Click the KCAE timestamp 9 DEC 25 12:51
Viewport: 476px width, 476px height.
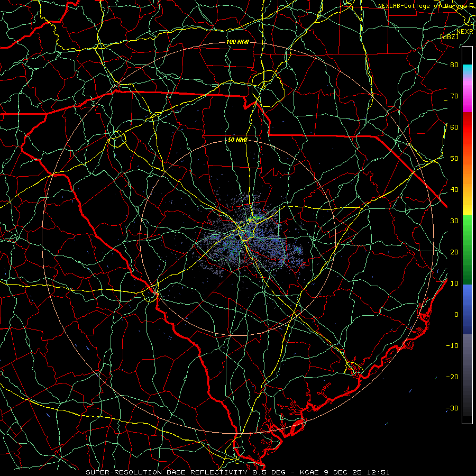coord(345,472)
